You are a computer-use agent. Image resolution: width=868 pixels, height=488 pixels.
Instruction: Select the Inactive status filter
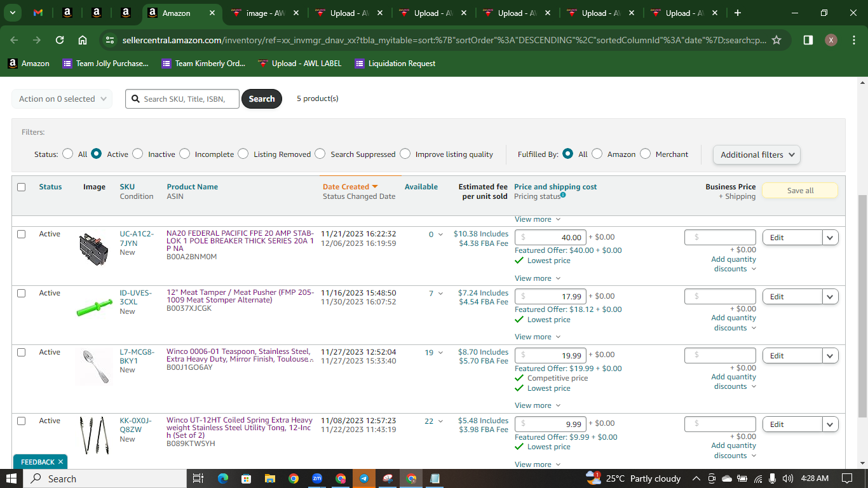click(138, 154)
